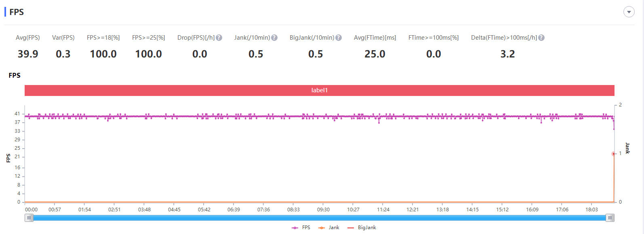Screen dimensions: 644x234
Task: Open help icon next to Drop(FPS)[/h]
Action: point(219,38)
